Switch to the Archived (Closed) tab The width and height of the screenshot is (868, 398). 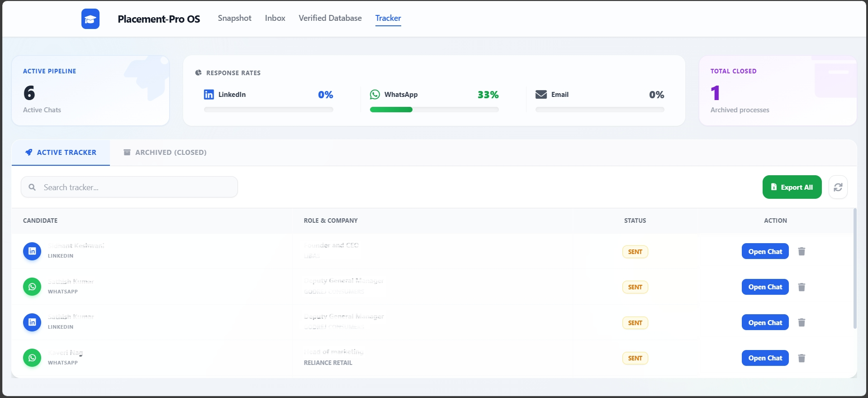[x=165, y=153]
